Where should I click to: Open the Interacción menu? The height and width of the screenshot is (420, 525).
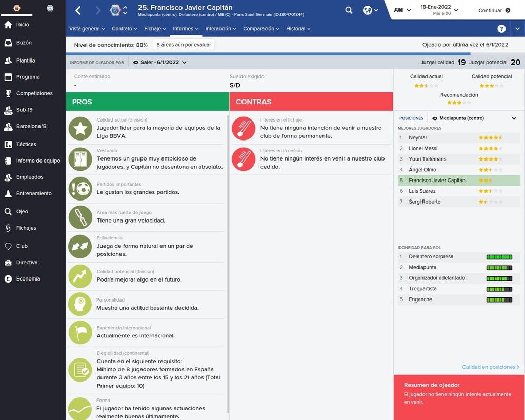(220, 29)
